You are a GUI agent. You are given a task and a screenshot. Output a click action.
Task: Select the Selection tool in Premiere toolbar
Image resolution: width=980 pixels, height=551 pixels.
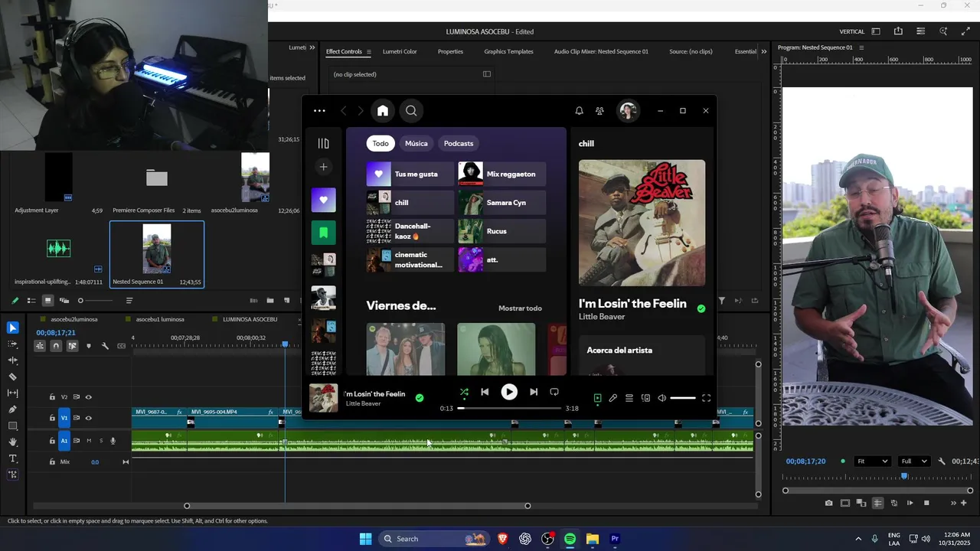coord(13,328)
